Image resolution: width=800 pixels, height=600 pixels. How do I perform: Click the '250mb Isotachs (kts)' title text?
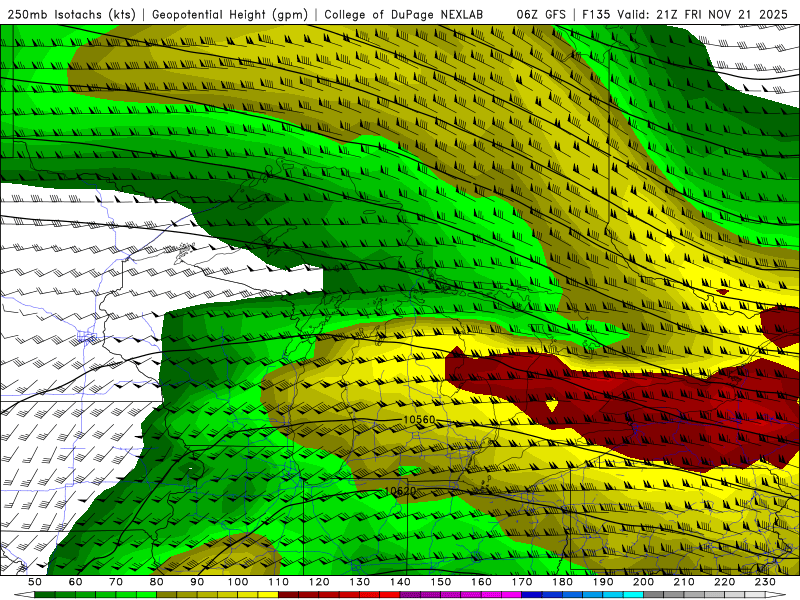pyautogui.click(x=71, y=14)
